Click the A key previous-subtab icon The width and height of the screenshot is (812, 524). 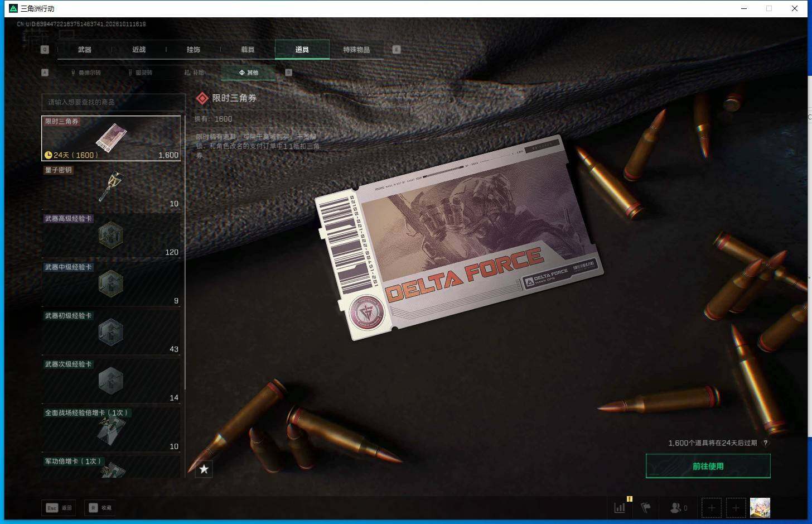[x=45, y=73]
